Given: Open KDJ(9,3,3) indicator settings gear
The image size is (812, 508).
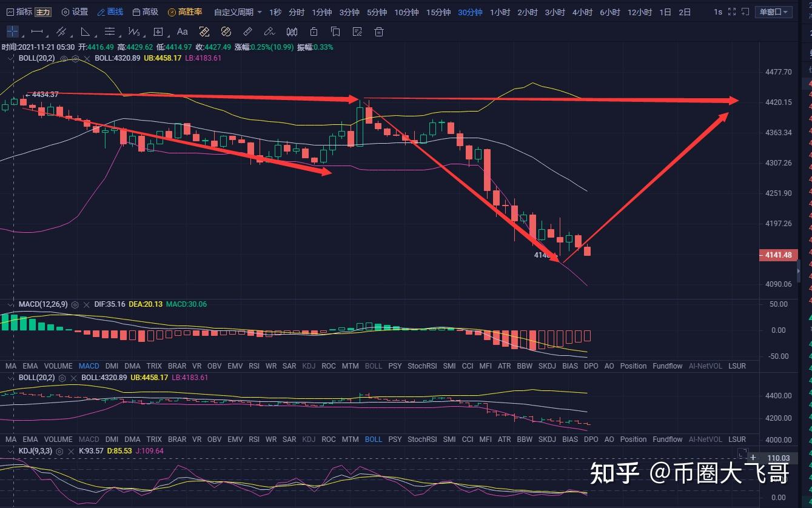Looking at the screenshot, I should pyautogui.click(x=59, y=451).
